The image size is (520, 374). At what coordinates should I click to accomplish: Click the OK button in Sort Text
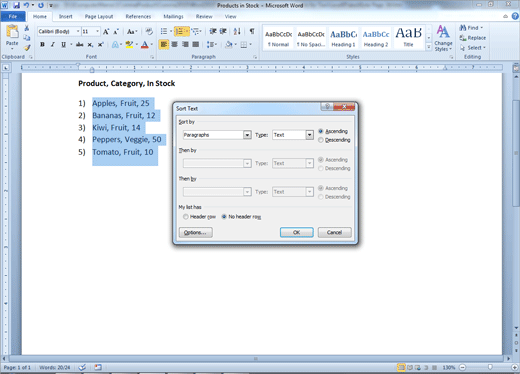coord(297,232)
